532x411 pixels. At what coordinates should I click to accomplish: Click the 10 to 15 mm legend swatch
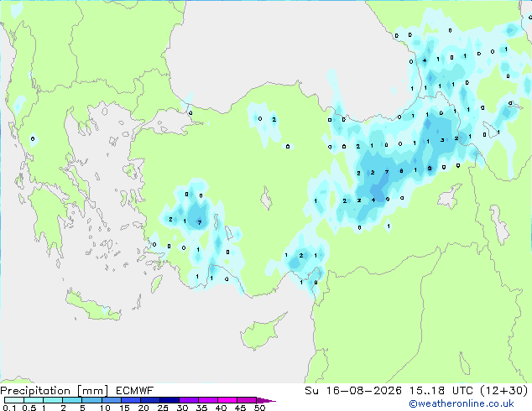(111, 400)
